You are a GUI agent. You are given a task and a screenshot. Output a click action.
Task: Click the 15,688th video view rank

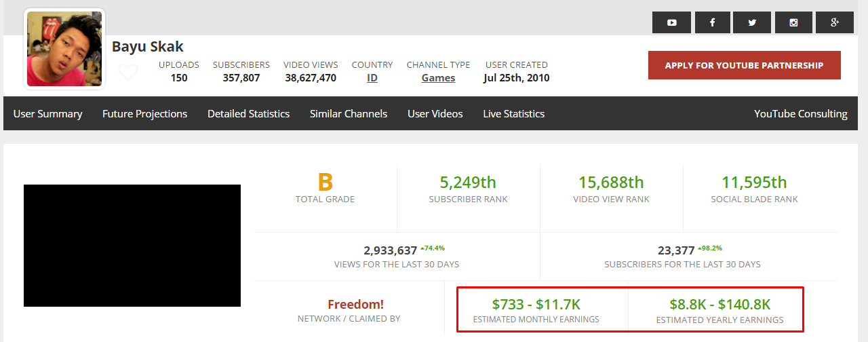[611, 183]
